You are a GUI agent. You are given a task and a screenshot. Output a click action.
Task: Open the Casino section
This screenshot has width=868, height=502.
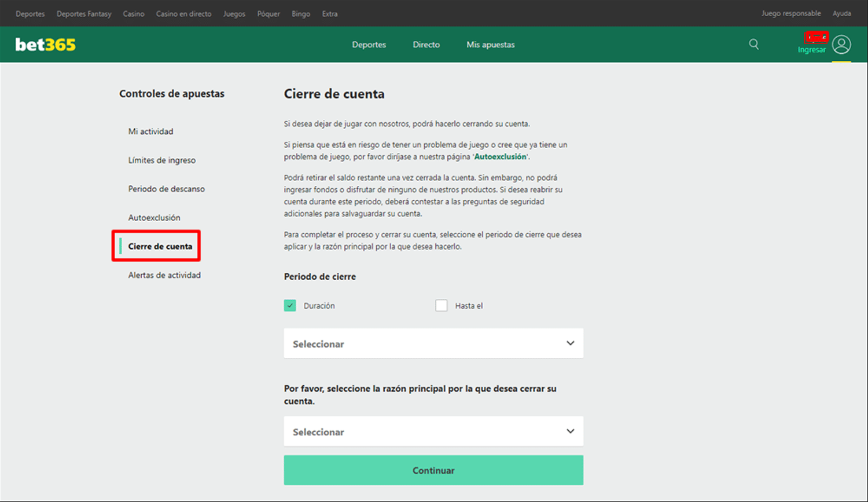pos(134,14)
